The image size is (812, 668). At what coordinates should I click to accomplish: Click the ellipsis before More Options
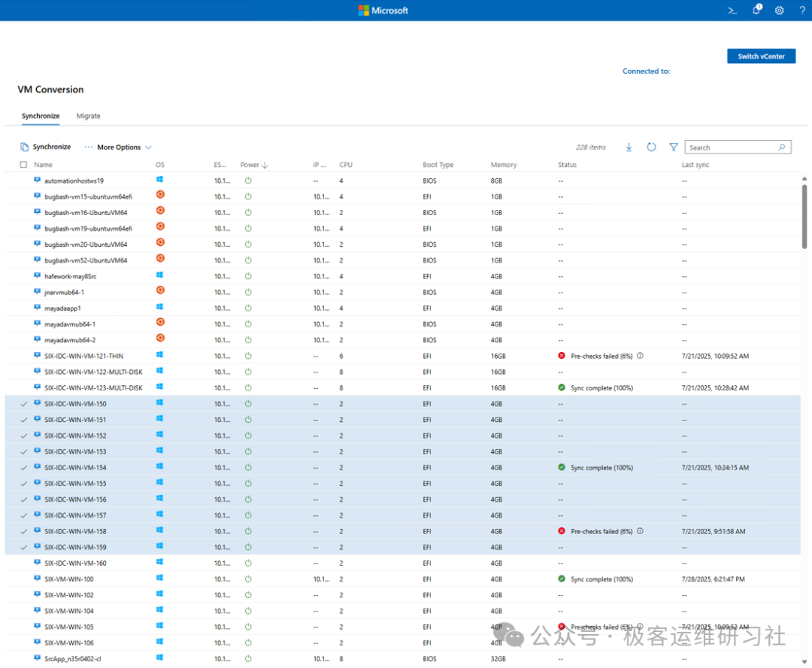(89, 147)
